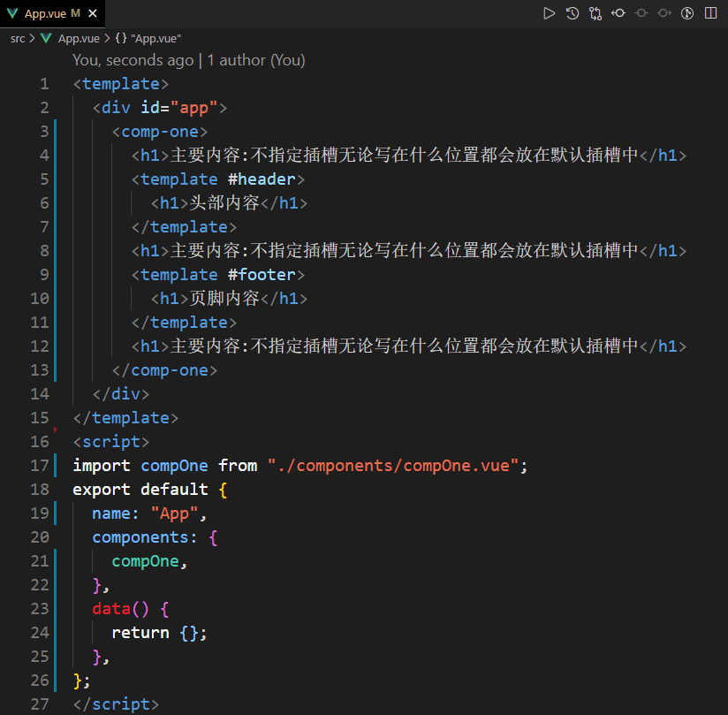Click line number 23 in the gutter
728x715 pixels.
point(40,609)
